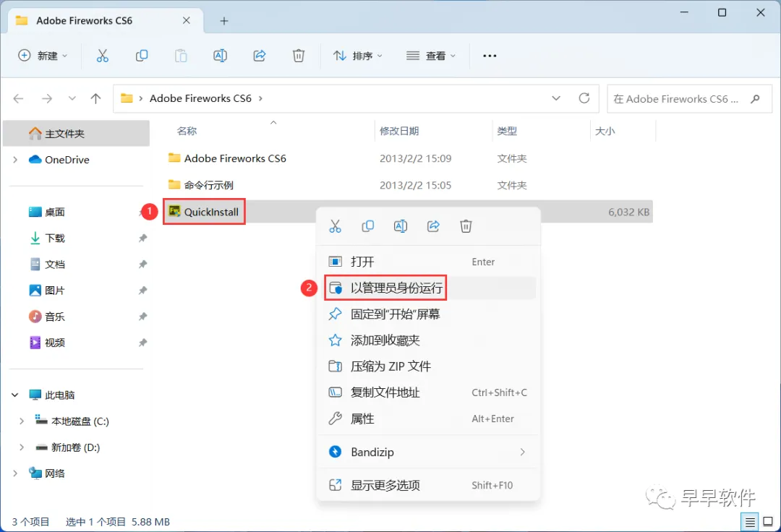
Task: Choose 固定到"开始"屏幕 menu entry
Action: (428, 314)
